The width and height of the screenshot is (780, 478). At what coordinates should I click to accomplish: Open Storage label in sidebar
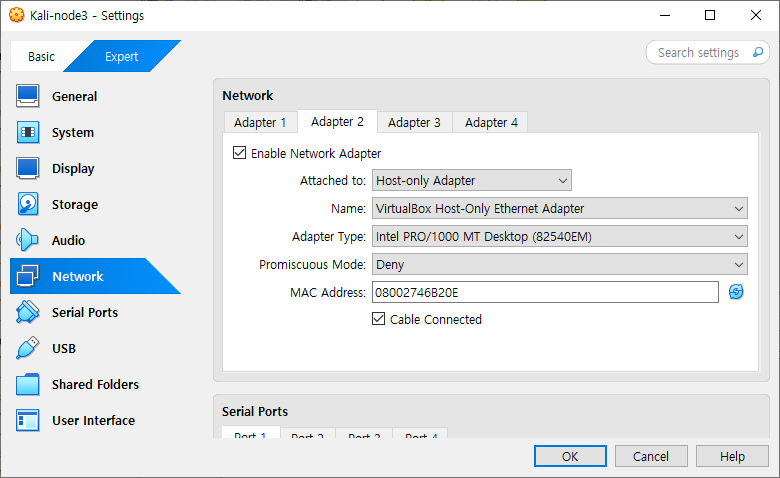[75, 204]
